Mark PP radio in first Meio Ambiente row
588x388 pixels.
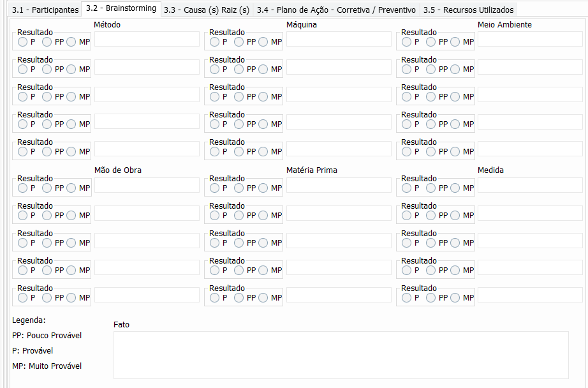click(x=431, y=42)
